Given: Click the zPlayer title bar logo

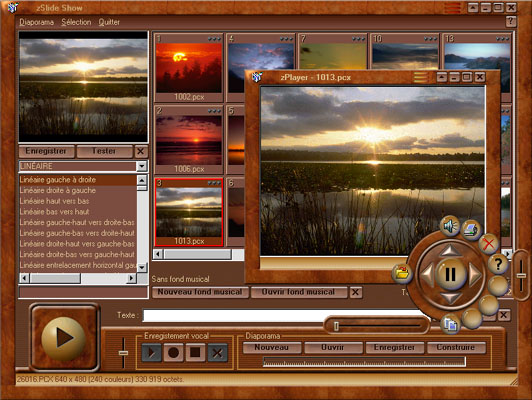Looking at the screenshot, I should click(257, 77).
